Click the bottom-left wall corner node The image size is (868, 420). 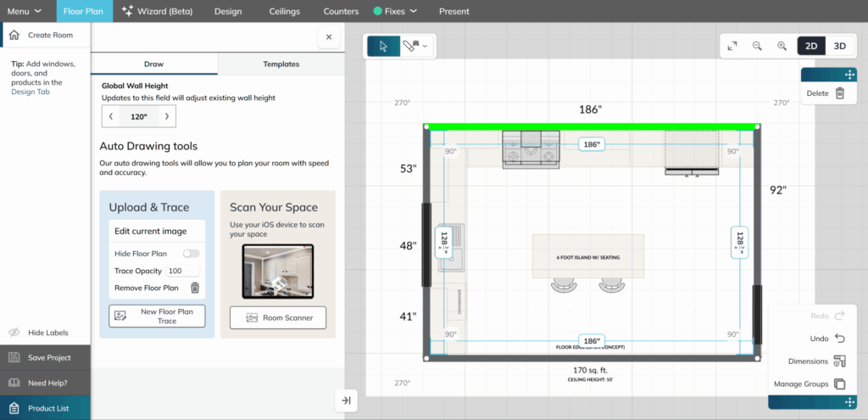pos(426,359)
